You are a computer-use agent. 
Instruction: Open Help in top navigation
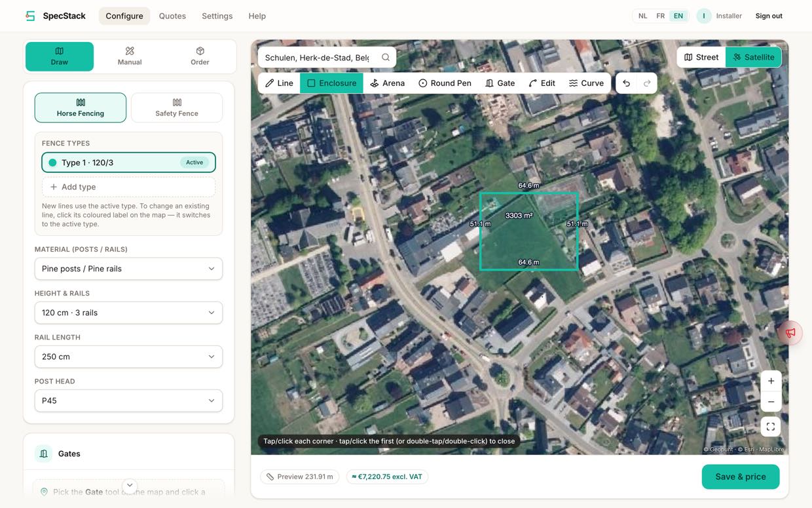(x=257, y=16)
